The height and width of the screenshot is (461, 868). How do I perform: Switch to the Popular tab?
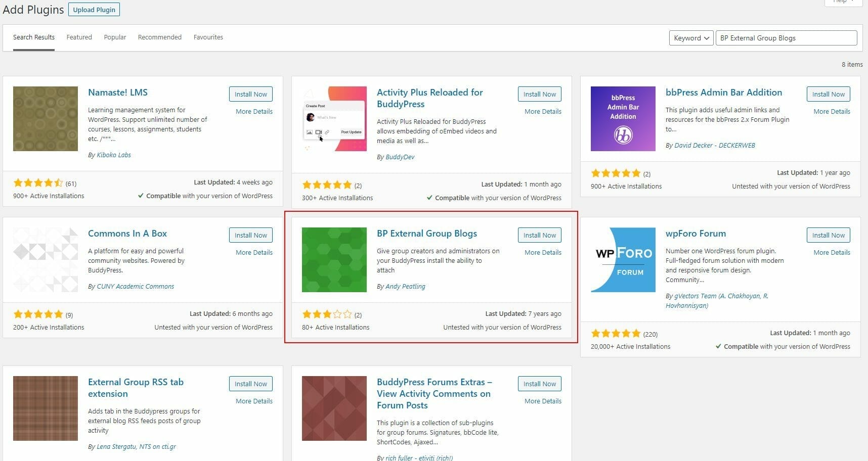pyautogui.click(x=115, y=37)
